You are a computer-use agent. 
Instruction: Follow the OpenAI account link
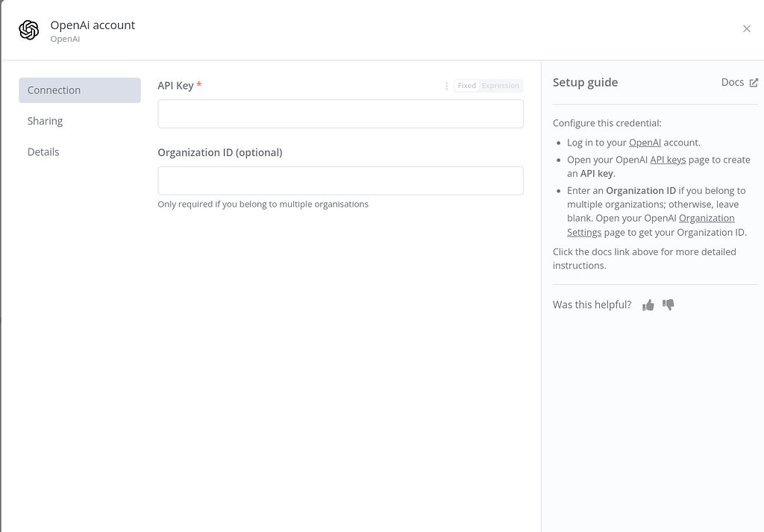[x=645, y=142]
